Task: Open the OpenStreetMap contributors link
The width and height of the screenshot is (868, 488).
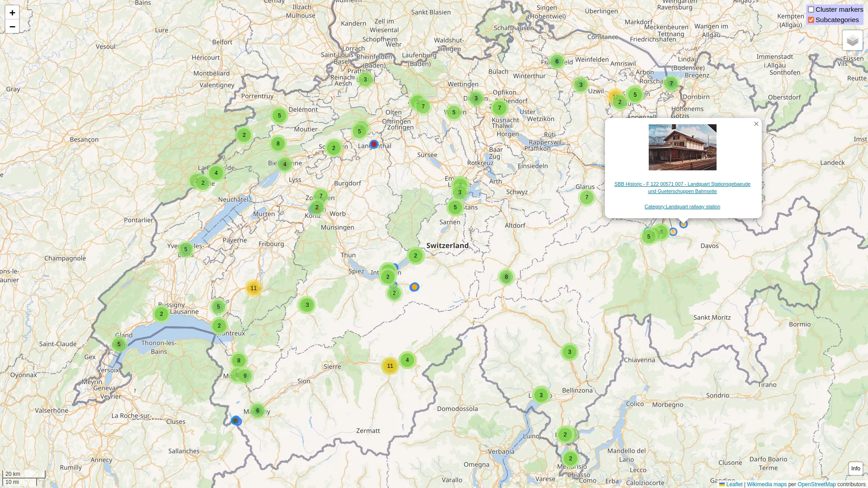Action: 816,484
